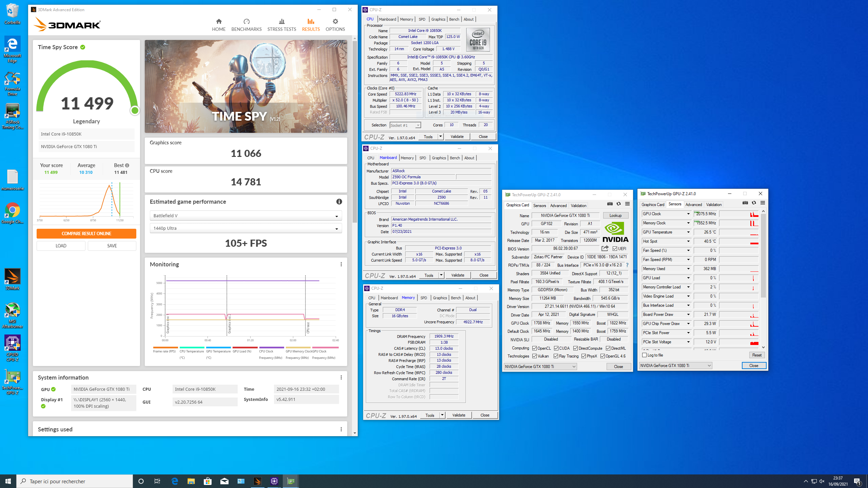
Task: Open 3DMark Benchmarks section
Action: pos(246,25)
